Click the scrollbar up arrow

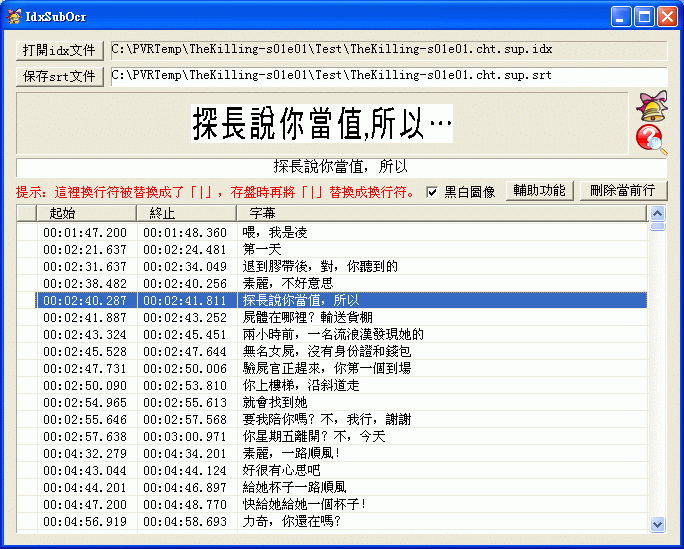657,213
